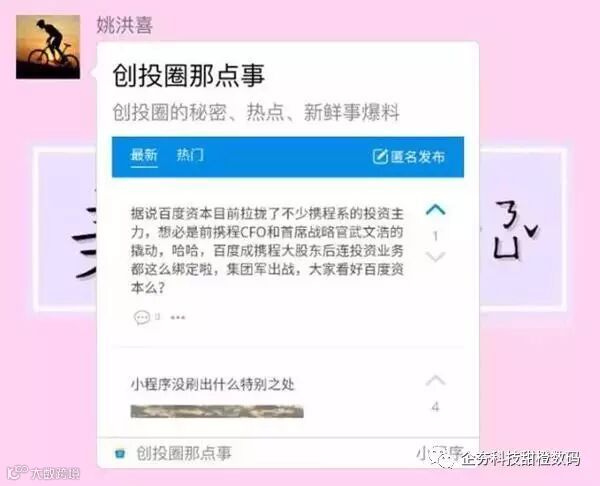600x486 pixels.
Task: Click the mini program icon in footer
Action: point(120,453)
